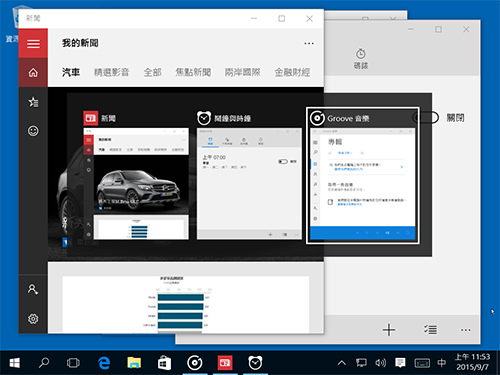Select the 精選影音 tab
The height and width of the screenshot is (375, 500).
tap(111, 72)
